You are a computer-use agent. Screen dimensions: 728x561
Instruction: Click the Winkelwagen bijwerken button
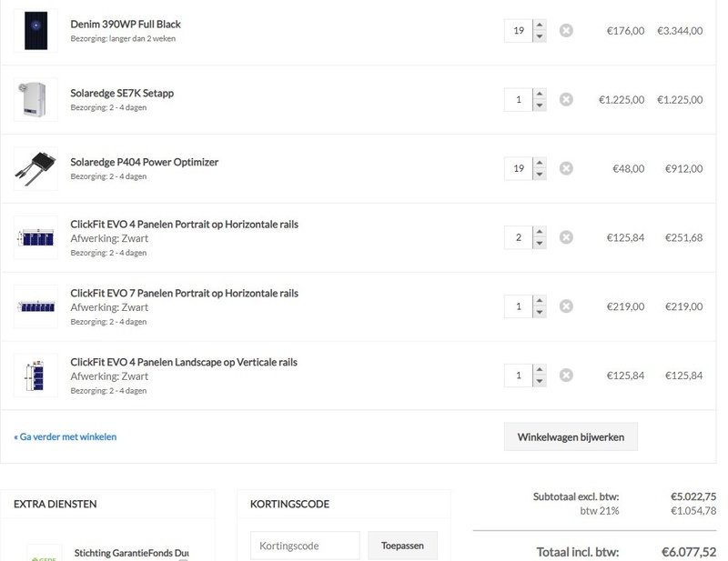coord(571,437)
